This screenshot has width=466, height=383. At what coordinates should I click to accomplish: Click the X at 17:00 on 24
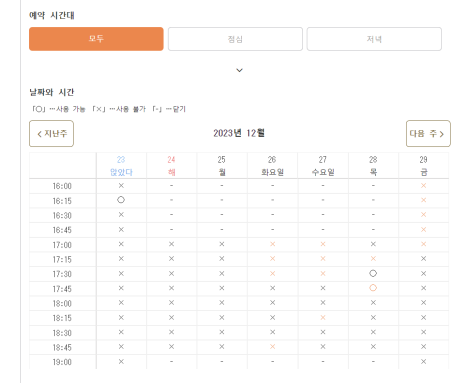171,244
